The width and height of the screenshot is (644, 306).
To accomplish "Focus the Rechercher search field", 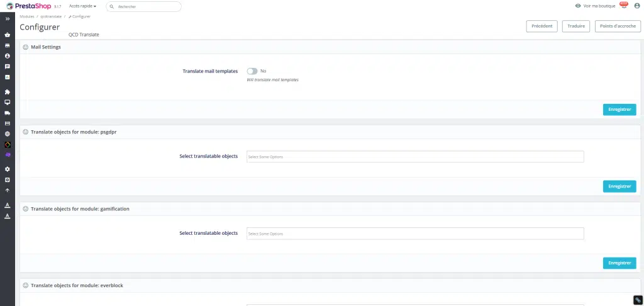I will click(143, 6).
